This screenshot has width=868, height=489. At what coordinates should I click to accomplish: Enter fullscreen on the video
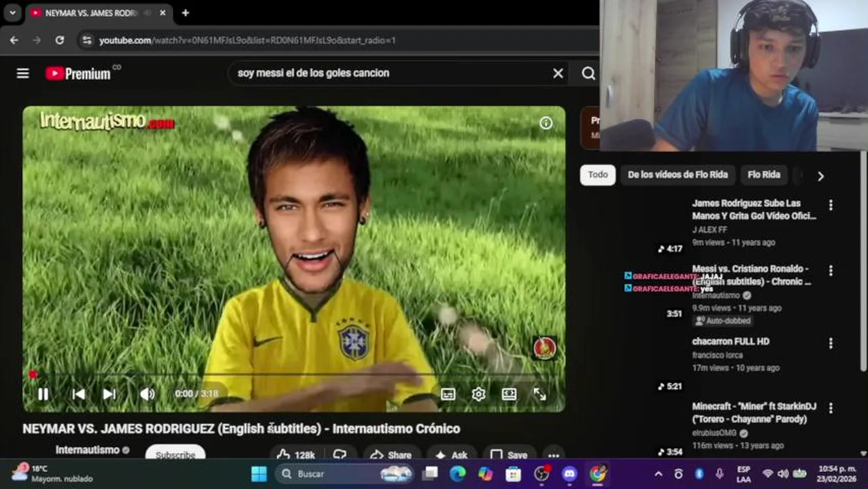(x=540, y=394)
